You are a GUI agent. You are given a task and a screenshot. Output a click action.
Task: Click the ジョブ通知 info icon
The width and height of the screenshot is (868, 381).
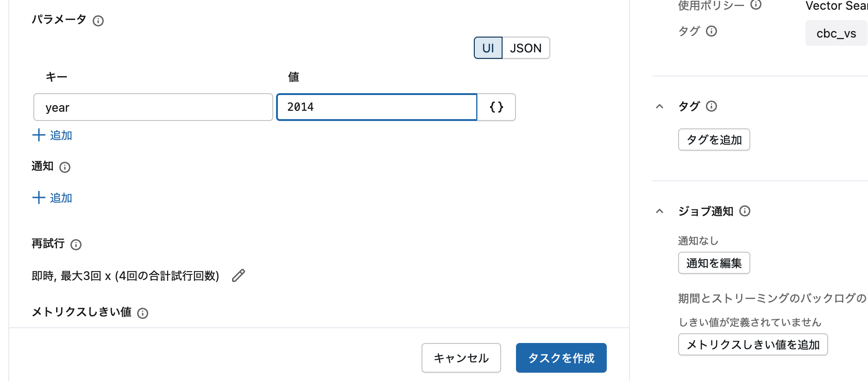(745, 211)
